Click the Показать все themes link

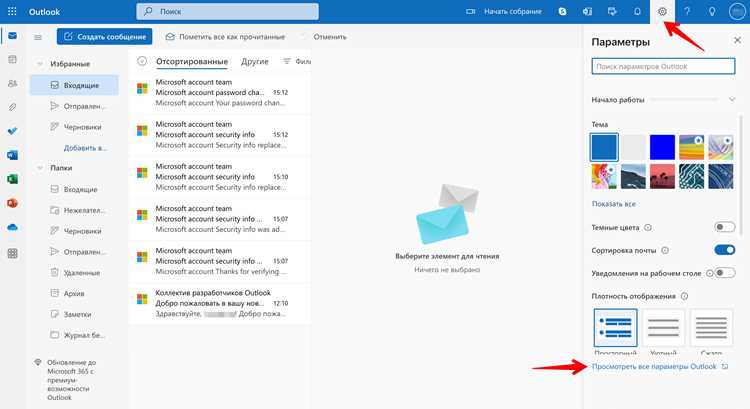tap(614, 204)
